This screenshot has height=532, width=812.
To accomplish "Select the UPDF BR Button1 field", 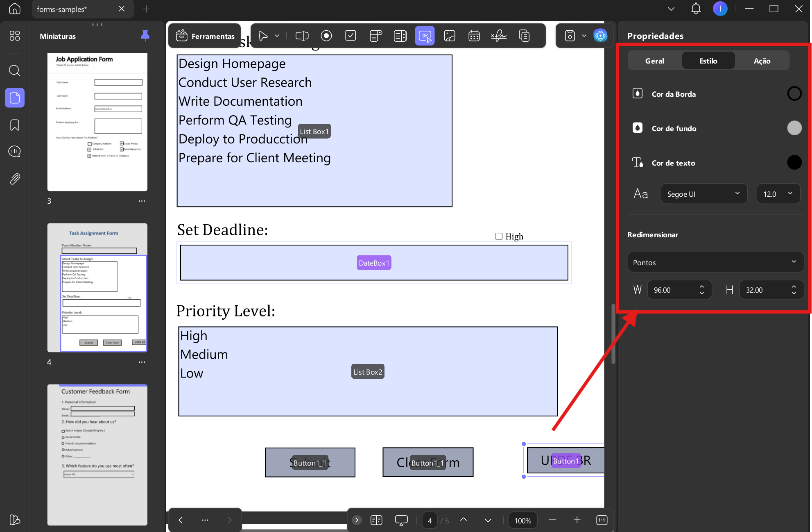I will (x=565, y=461).
